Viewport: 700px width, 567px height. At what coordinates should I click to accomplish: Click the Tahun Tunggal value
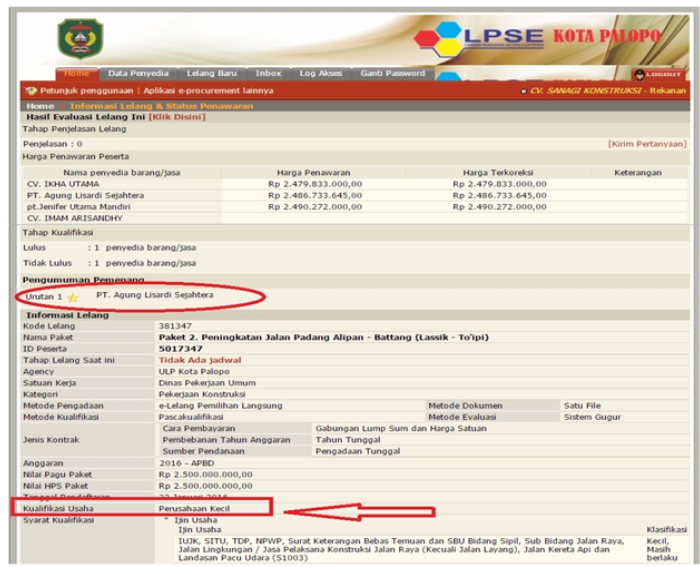[x=348, y=440]
